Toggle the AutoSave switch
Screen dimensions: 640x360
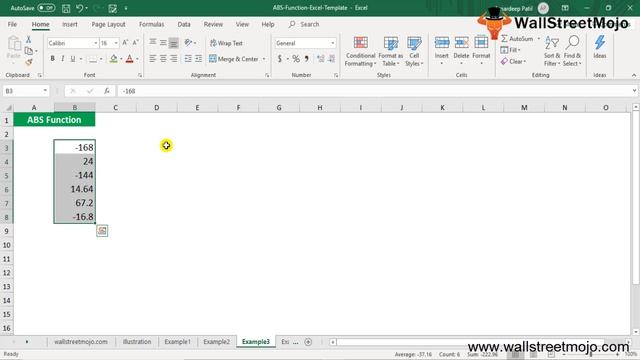pyautogui.click(x=46, y=8)
